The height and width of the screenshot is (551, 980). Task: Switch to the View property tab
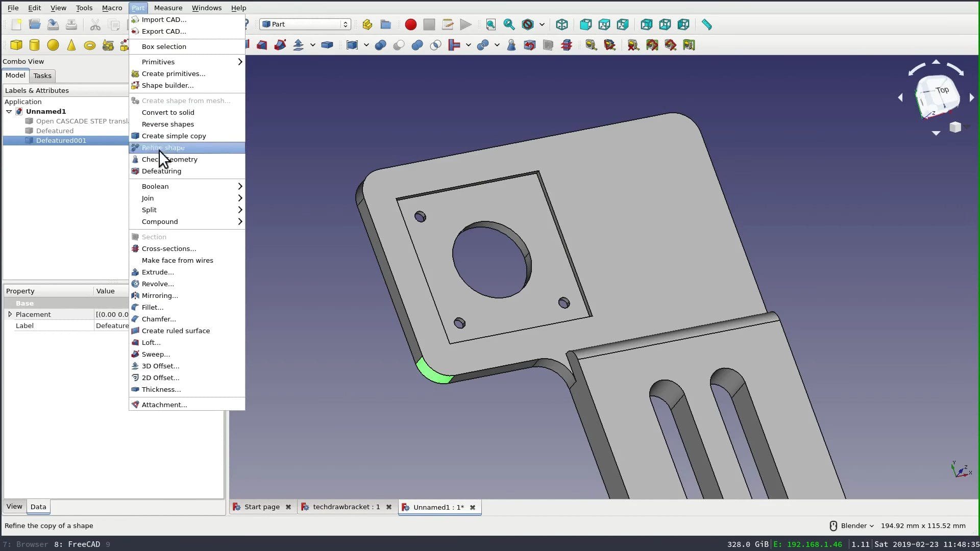point(14,507)
